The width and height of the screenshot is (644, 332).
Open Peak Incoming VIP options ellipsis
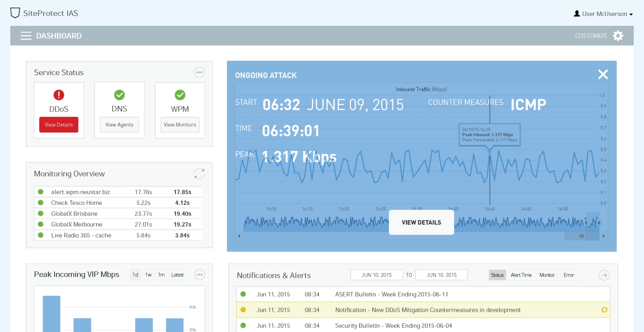click(x=200, y=275)
